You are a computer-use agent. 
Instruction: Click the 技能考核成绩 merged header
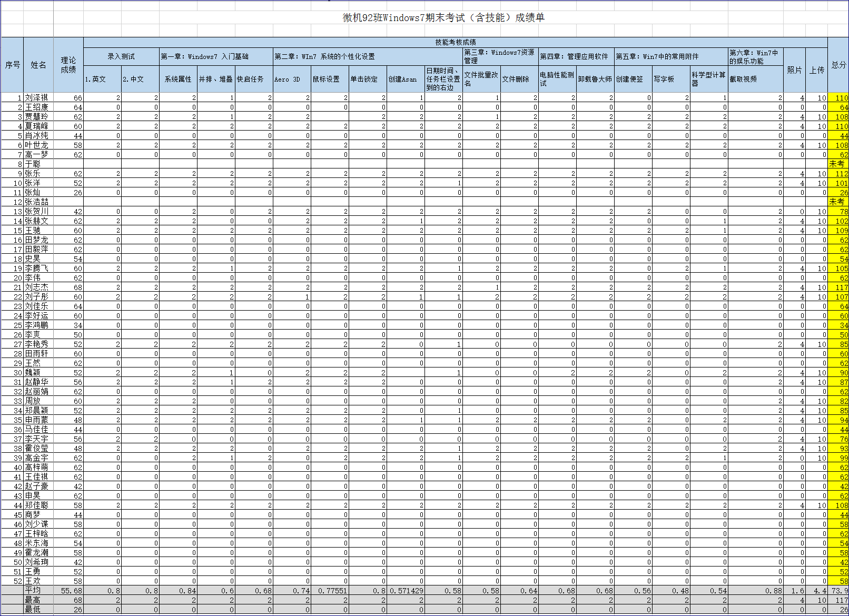click(x=456, y=42)
